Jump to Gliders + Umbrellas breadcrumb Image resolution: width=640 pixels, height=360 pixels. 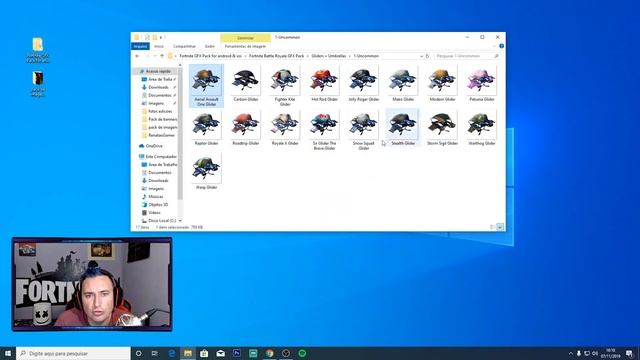coord(329,56)
